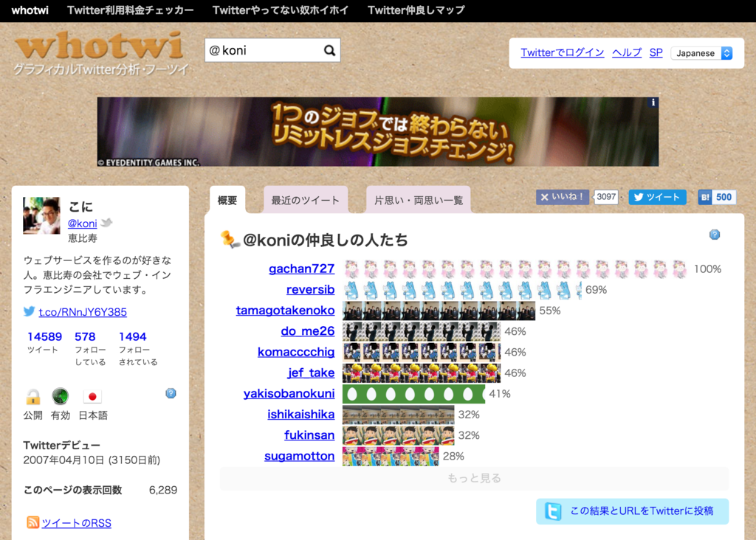
Task: Click the reversib 69% avatar bar
Action: pyautogui.click(x=462, y=290)
